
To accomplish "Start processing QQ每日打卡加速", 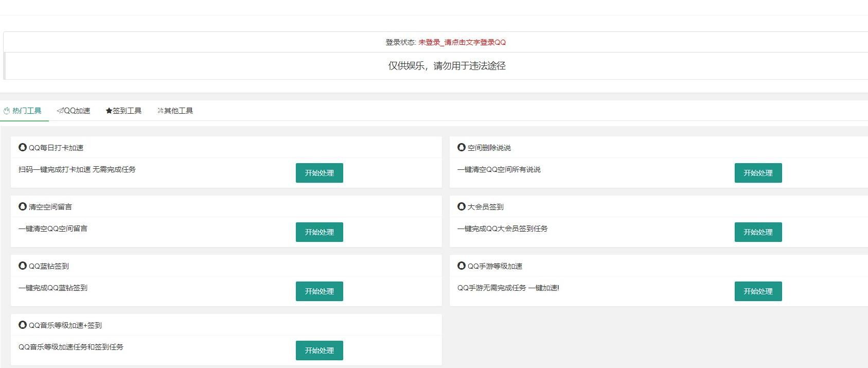I will point(319,173).
